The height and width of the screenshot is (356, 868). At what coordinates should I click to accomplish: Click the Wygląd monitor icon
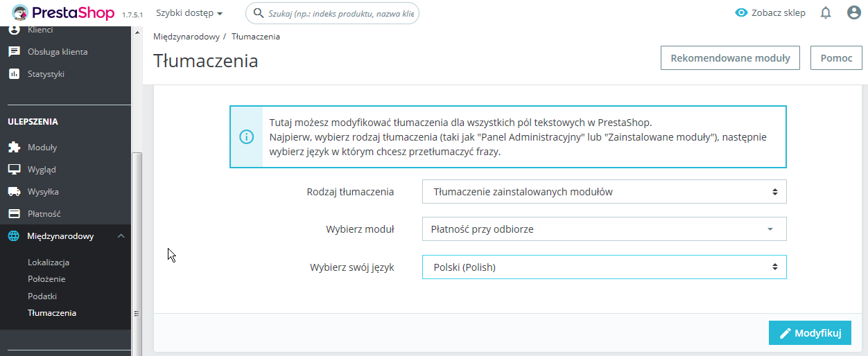point(14,170)
